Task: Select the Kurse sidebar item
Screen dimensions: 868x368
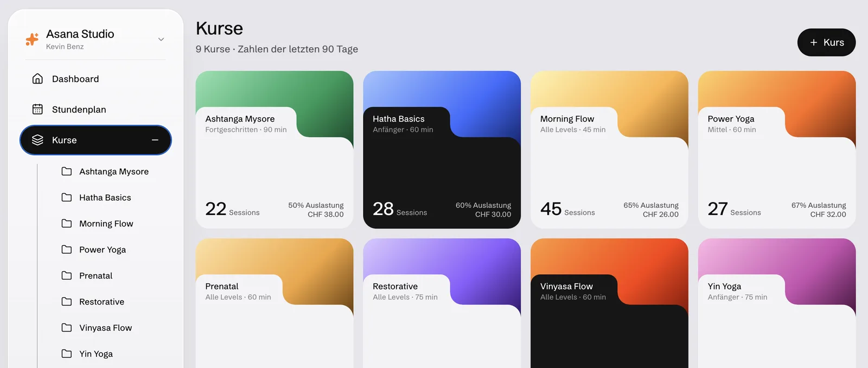Action: point(95,140)
